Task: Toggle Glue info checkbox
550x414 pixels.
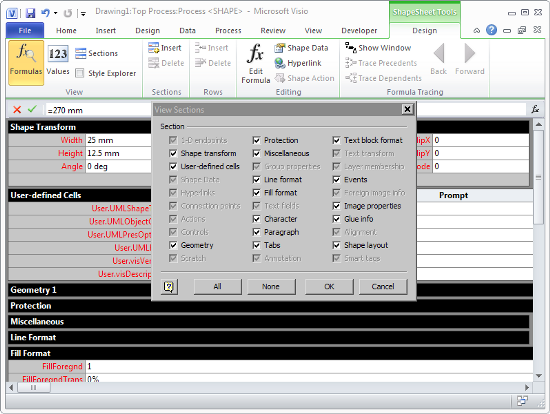Action: click(336, 219)
